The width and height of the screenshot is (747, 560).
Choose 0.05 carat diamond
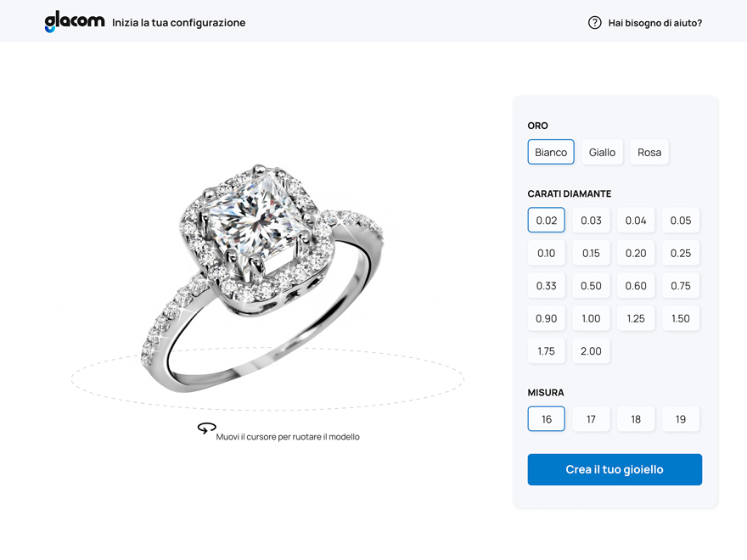tap(681, 220)
